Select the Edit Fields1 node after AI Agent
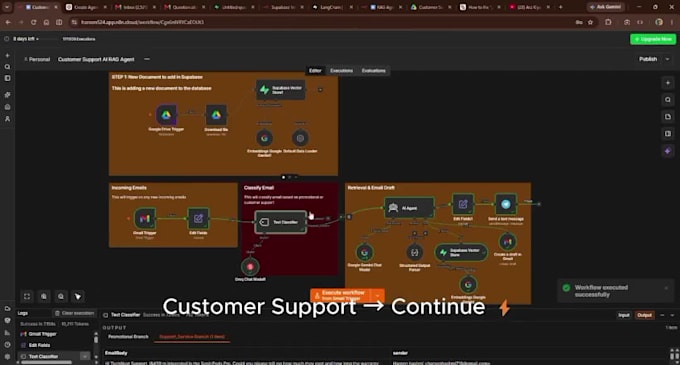Screen dimensions: 680x365 coord(463,204)
